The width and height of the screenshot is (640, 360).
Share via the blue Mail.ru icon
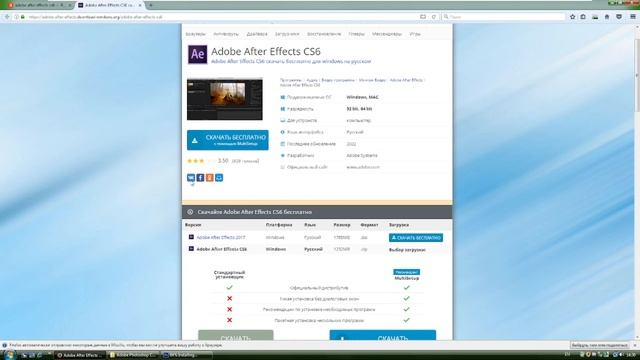[219, 178]
